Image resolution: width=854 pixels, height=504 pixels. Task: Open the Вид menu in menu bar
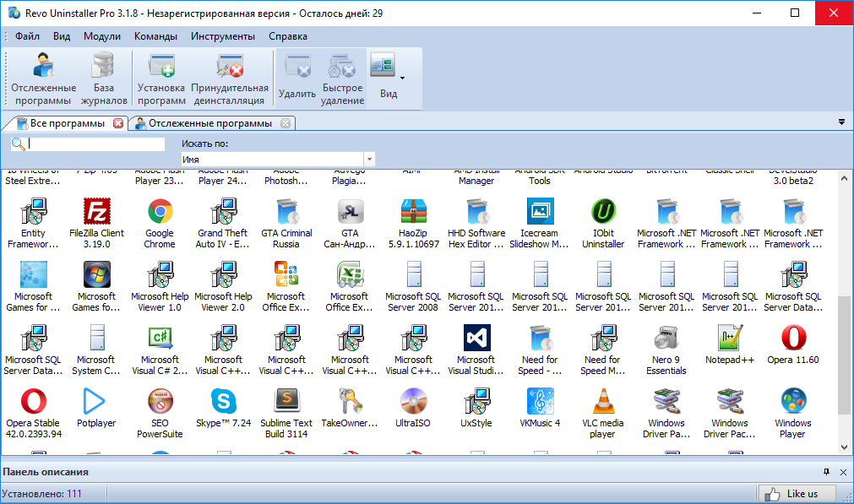(62, 36)
